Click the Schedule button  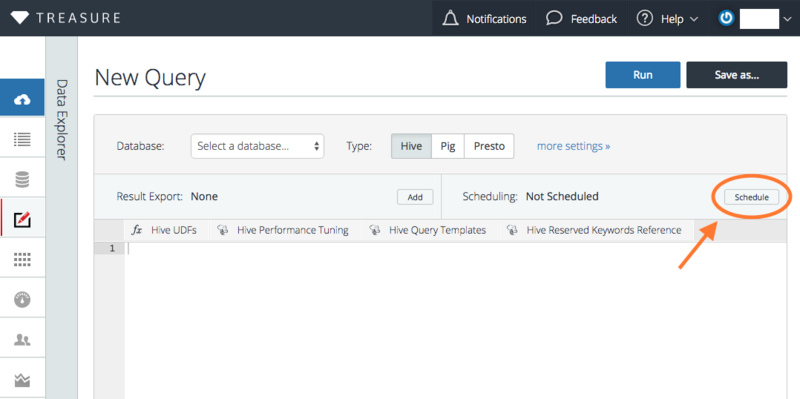(752, 197)
